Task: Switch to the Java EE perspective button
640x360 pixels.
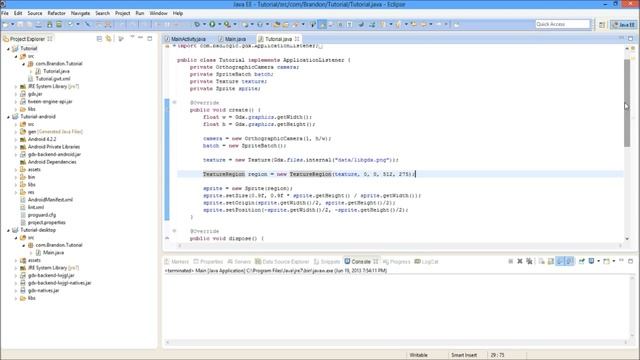Action: click(x=624, y=24)
